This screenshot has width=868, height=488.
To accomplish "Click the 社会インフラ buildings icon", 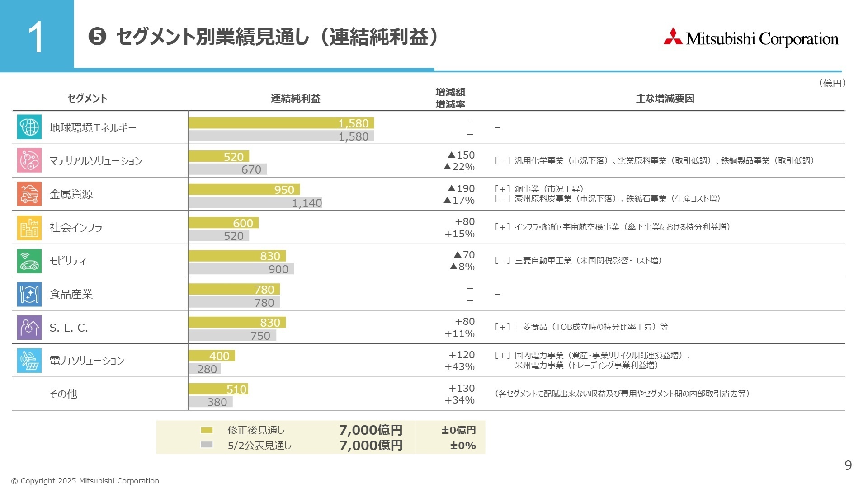I will 28,227.
